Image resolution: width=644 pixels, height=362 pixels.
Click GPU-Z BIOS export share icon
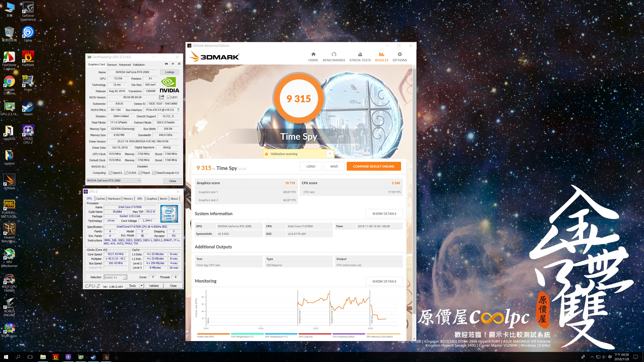(162, 97)
